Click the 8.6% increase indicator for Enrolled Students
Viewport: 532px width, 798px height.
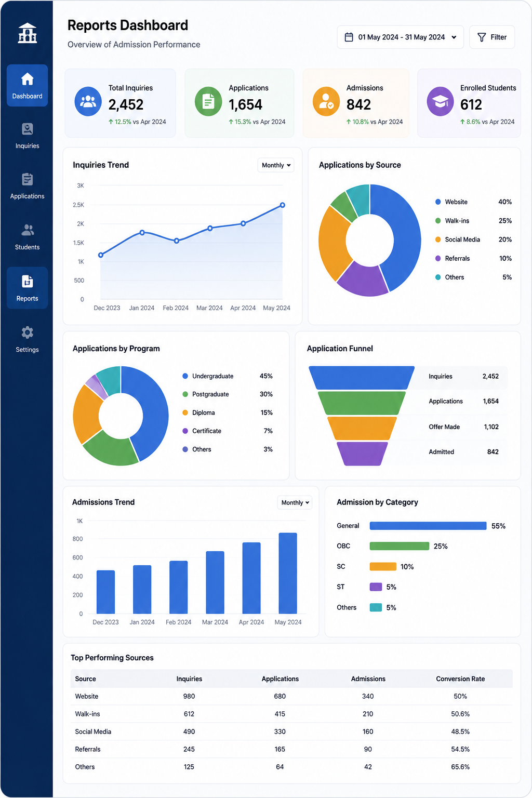click(x=470, y=122)
